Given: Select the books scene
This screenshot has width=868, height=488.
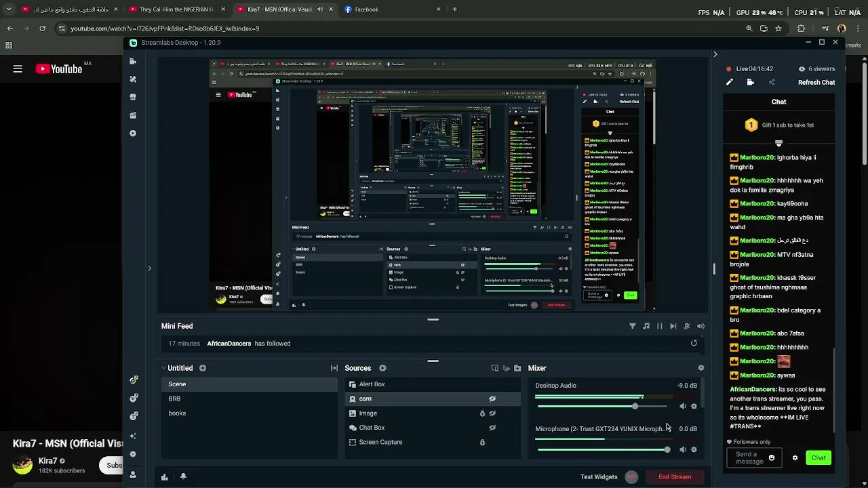Looking at the screenshot, I should 249,413.
